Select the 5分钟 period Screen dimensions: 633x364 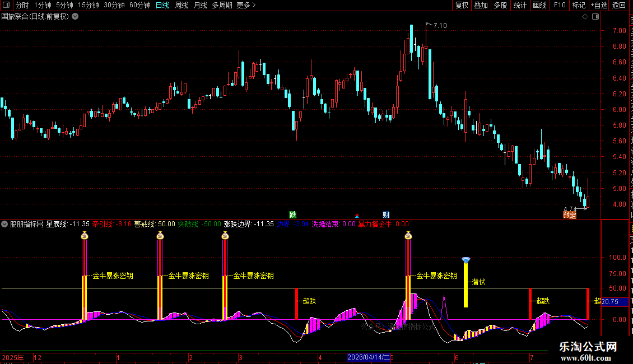click(x=64, y=5)
